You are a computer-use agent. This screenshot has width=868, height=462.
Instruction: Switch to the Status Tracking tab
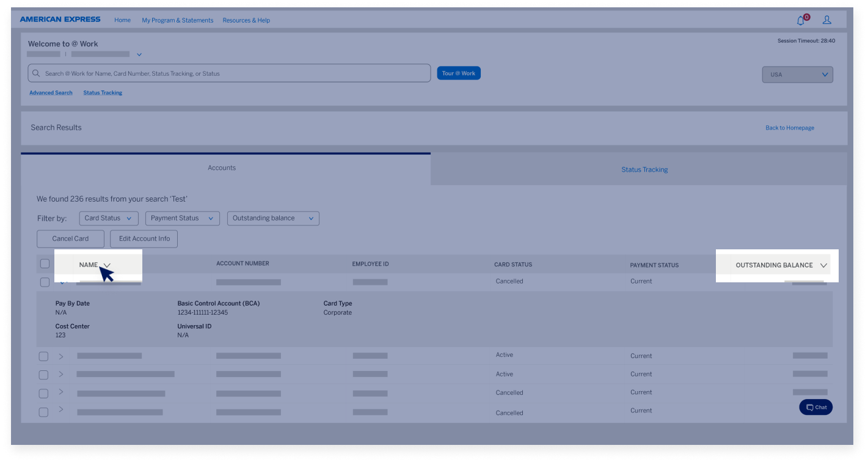[x=644, y=169]
